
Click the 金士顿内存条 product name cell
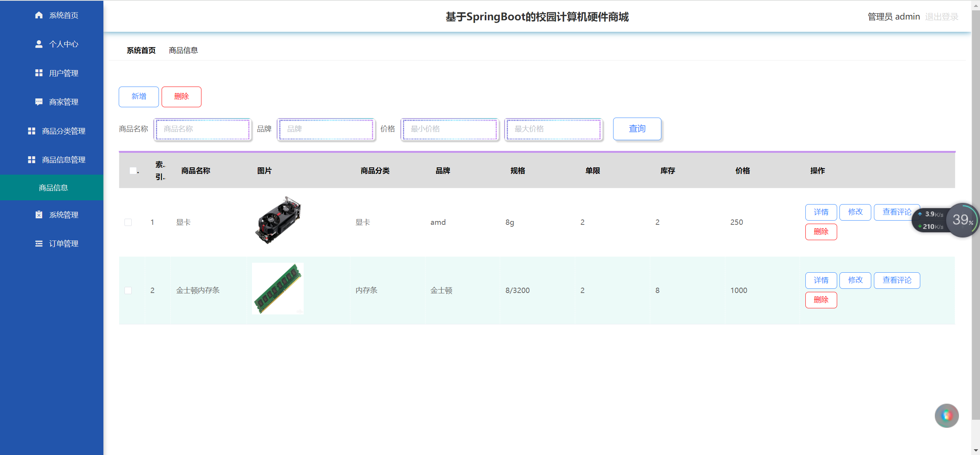198,290
